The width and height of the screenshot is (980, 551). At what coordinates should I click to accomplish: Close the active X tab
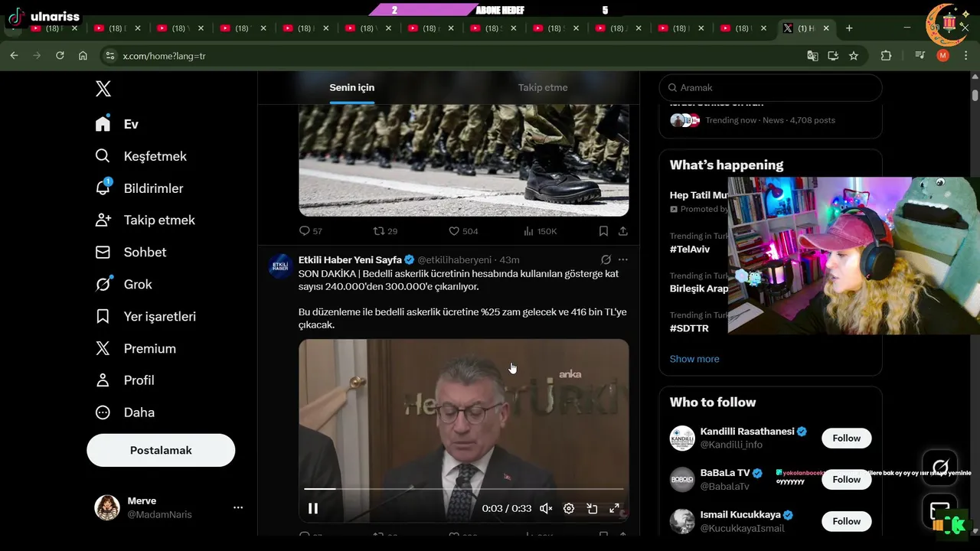coord(826,28)
